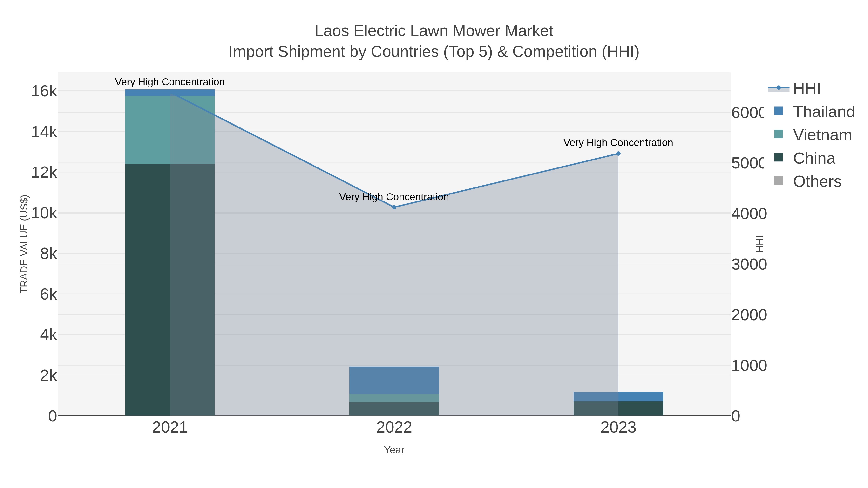Image resolution: width=868 pixels, height=488 pixels.
Task: Click the China bar segment for 2023
Action: click(x=618, y=408)
